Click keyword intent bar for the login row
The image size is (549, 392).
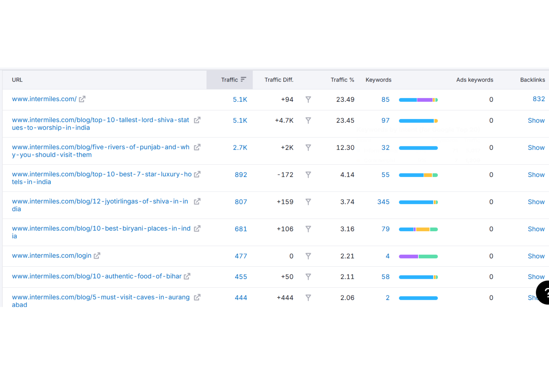pos(418,256)
